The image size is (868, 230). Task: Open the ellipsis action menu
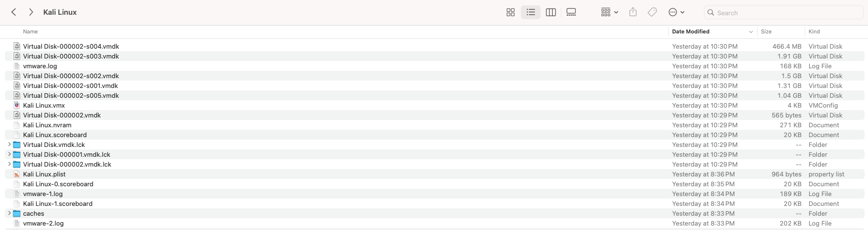click(677, 12)
